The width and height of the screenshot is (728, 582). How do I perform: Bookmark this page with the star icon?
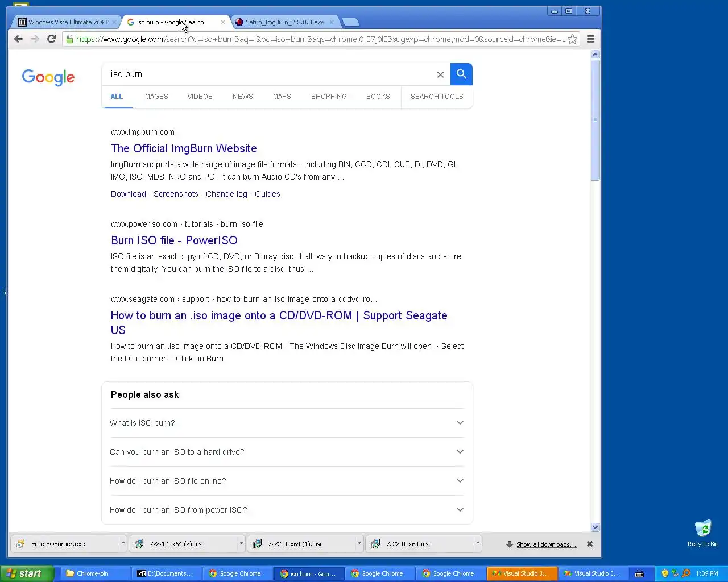tap(573, 39)
